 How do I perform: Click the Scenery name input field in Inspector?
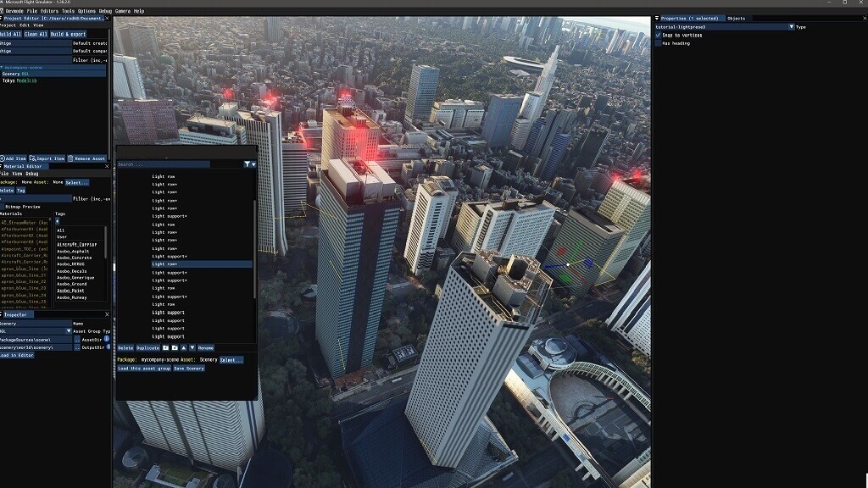[36, 323]
